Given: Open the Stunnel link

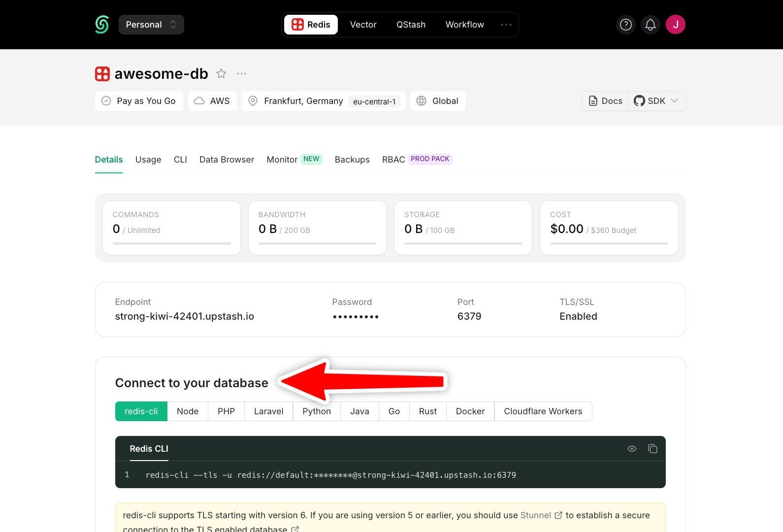Looking at the screenshot, I should [x=541, y=515].
